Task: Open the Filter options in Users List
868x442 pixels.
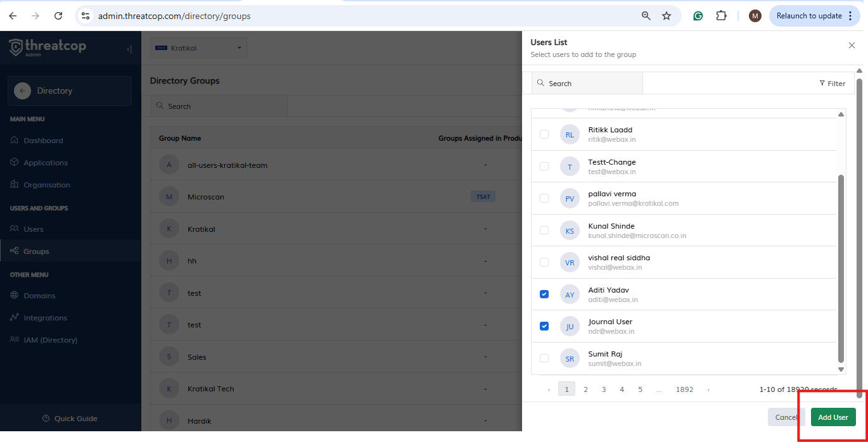Action: [x=832, y=84]
